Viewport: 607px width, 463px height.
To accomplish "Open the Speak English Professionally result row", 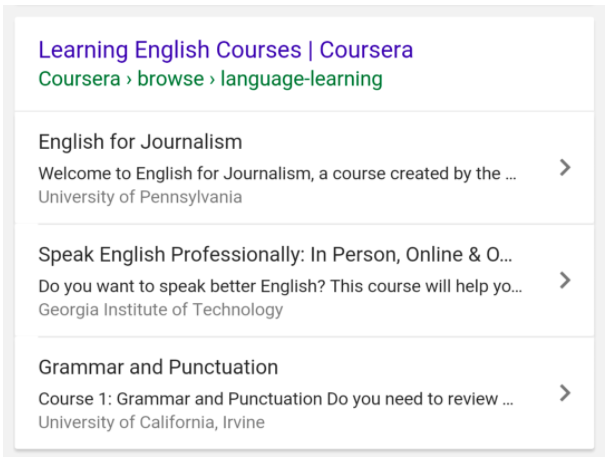I will coord(304,281).
